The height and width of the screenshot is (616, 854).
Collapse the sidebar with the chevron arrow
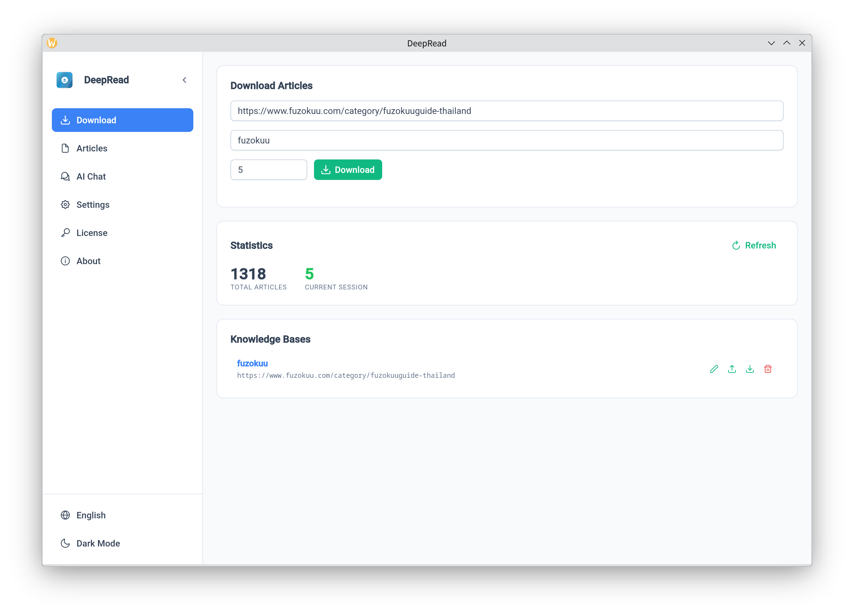(184, 80)
